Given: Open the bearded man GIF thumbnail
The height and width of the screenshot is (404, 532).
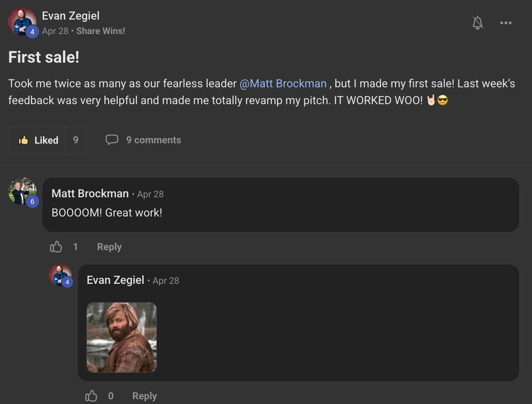Looking at the screenshot, I should pyautogui.click(x=121, y=337).
